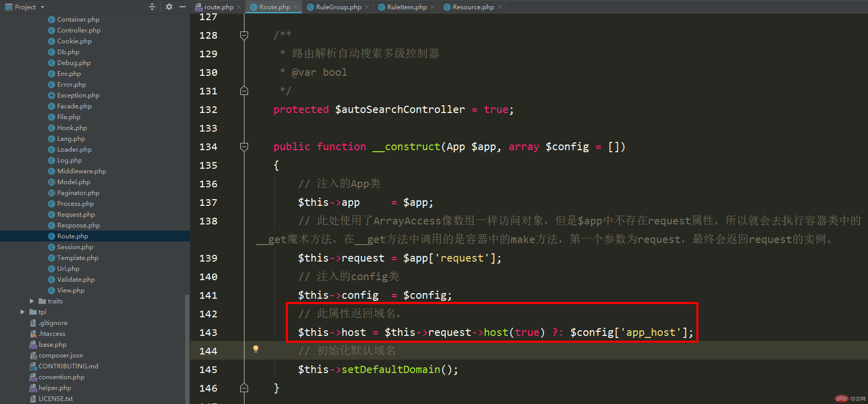Image resolution: width=868 pixels, height=404 pixels.
Task: Switch to the Route.php editor tab
Action: coord(274,7)
